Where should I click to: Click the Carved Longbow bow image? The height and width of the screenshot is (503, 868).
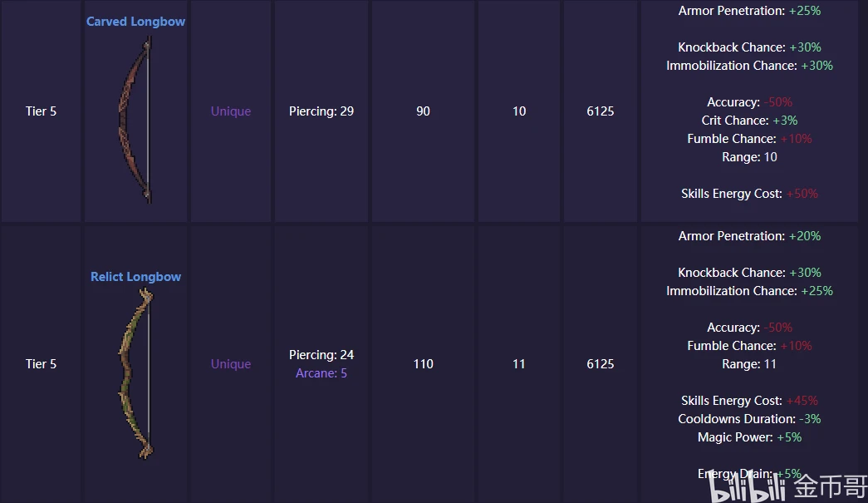coord(135,119)
